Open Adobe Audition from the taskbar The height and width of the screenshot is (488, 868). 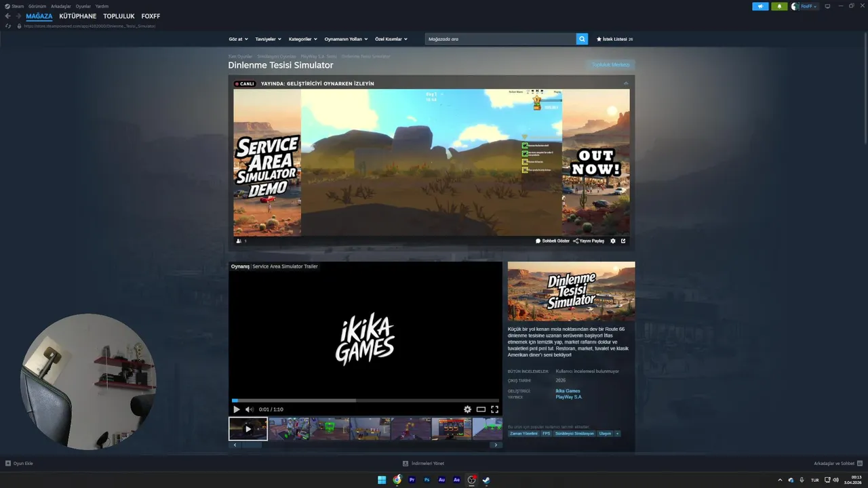[441, 480]
